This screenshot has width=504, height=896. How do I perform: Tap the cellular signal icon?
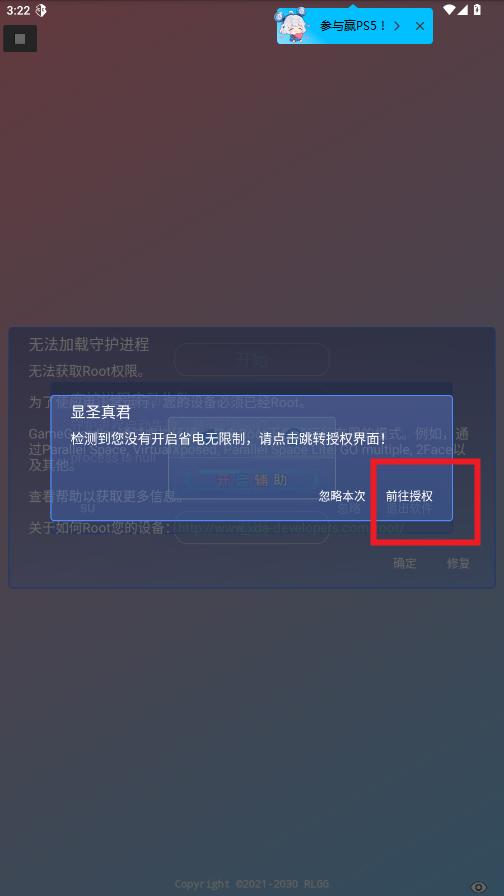462,10
